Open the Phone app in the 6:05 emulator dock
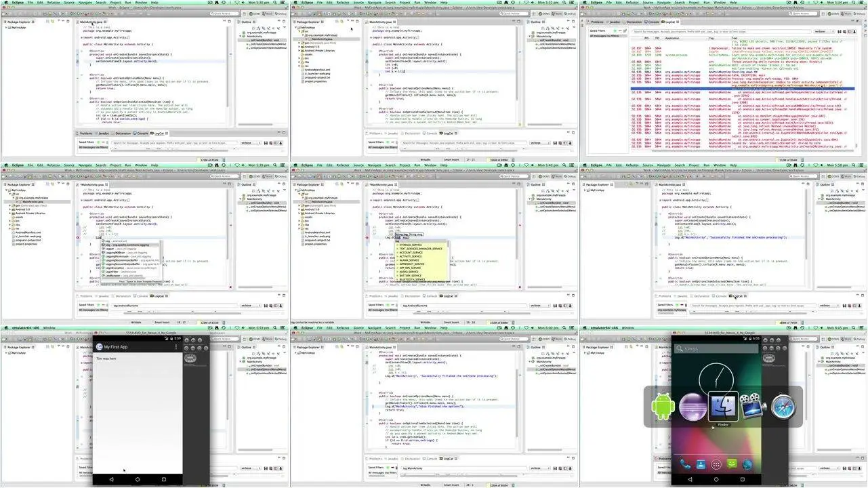The image size is (868, 488). [x=685, y=464]
